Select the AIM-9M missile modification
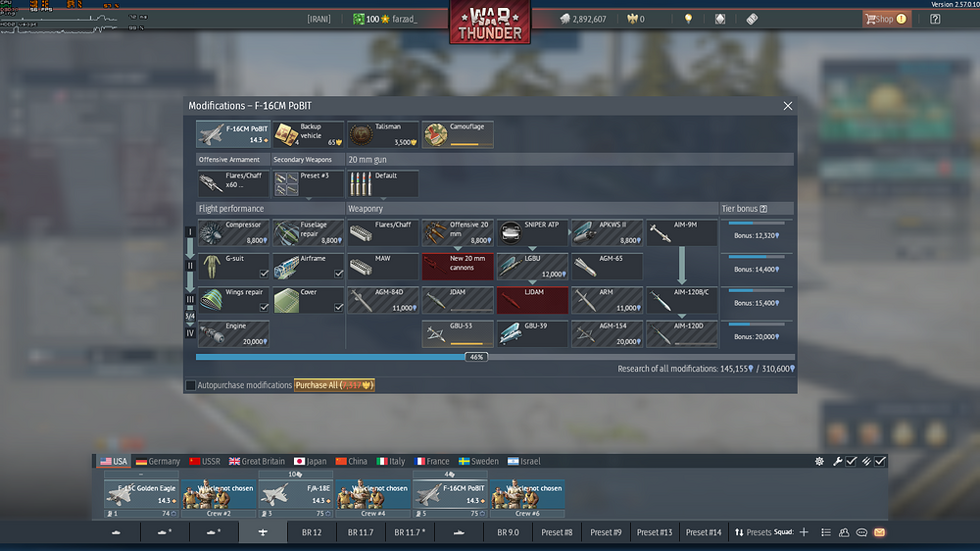Screen dimensions: 980x551 pos(682,232)
